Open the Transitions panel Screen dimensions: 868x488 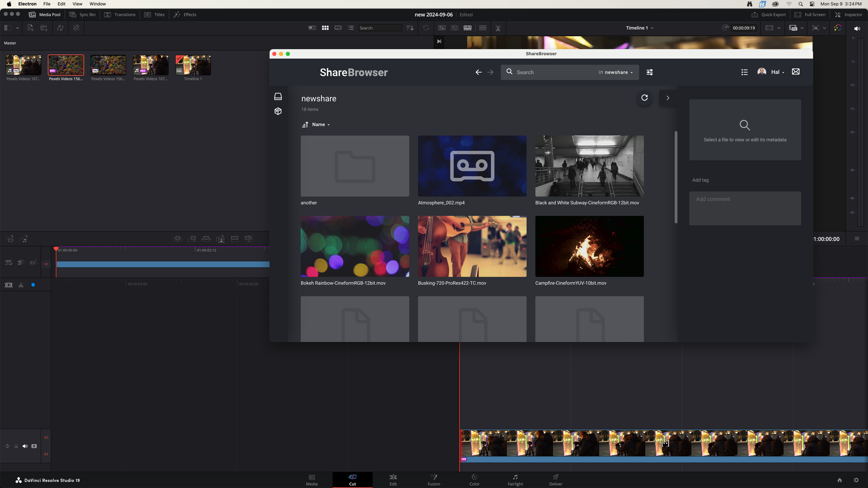[x=120, y=14]
